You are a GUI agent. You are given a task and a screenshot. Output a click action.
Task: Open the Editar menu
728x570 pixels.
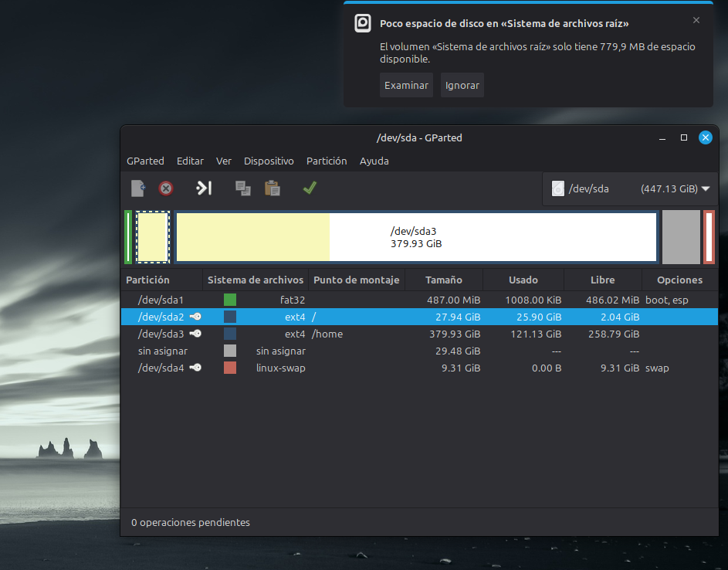click(x=190, y=161)
